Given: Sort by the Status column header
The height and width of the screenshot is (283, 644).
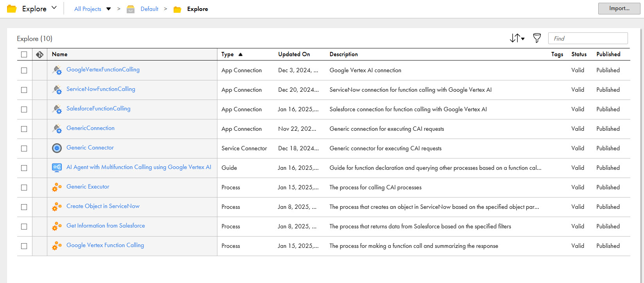Looking at the screenshot, I should click(579, 54).
